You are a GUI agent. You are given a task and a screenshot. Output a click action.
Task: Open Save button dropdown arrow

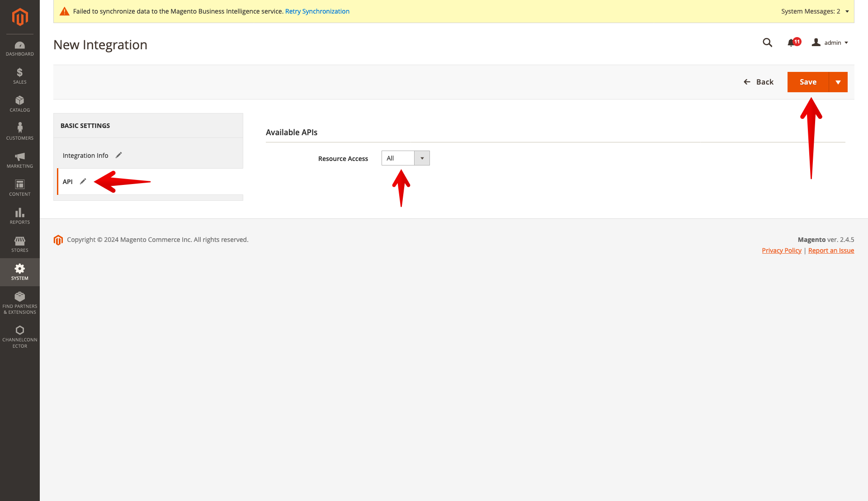tap(838, 82)
